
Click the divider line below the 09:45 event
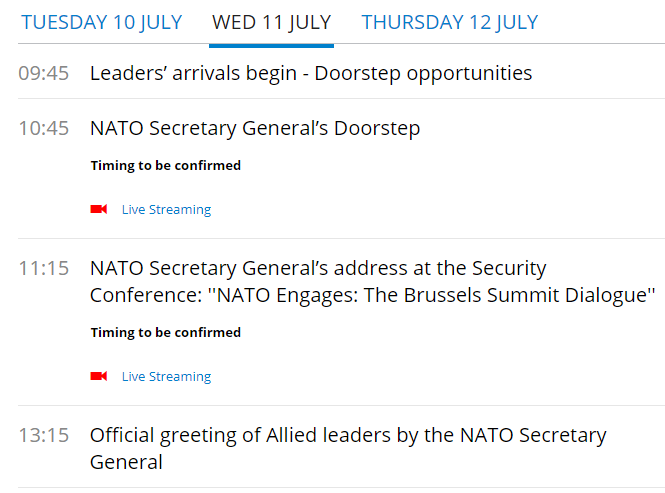coord(342,98)
